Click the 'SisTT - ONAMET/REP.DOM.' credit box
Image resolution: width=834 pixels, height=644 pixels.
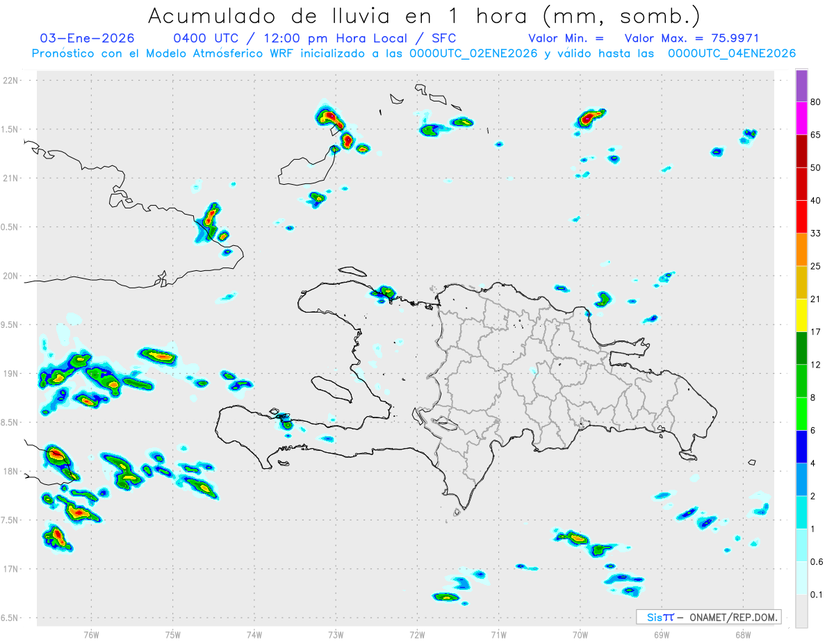pos(709,617)
